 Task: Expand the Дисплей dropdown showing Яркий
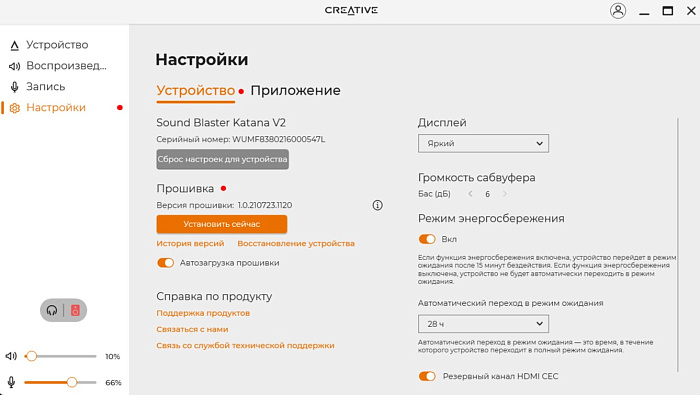483,143
